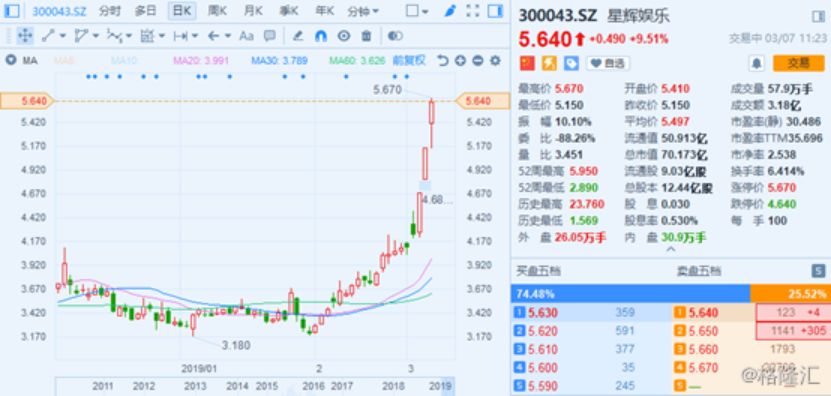Open the trend line tool dropdown arrow
This screenshot has width=831, height=396.
point(63,36)
